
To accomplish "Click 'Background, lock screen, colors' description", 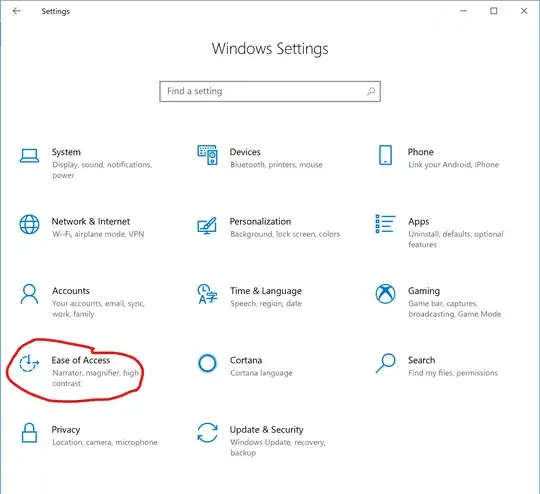I will click(x=285, y=234).
